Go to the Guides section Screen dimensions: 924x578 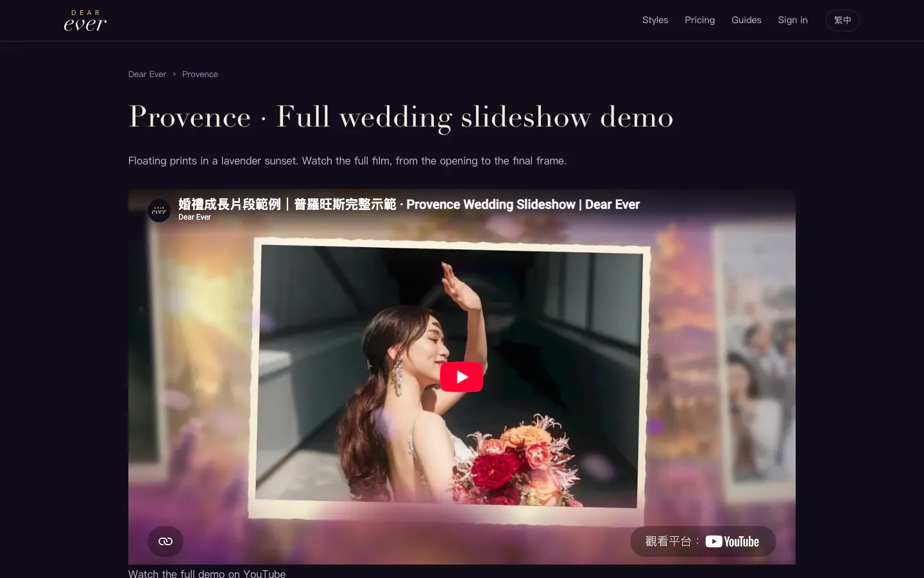tap(746, 20)
